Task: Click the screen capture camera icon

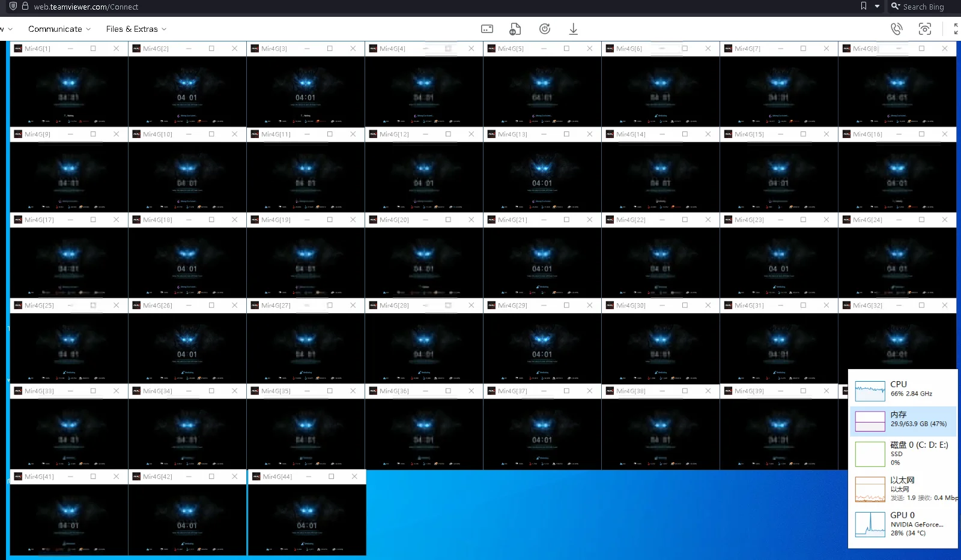Action: click(x=925, y=29)
